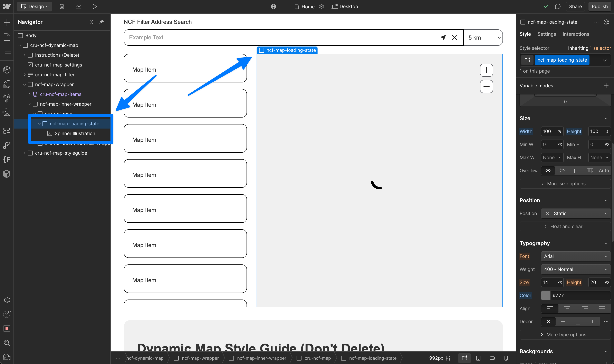Open the Components cube icon
The image size is (614, 364).
tap(7, 70)
